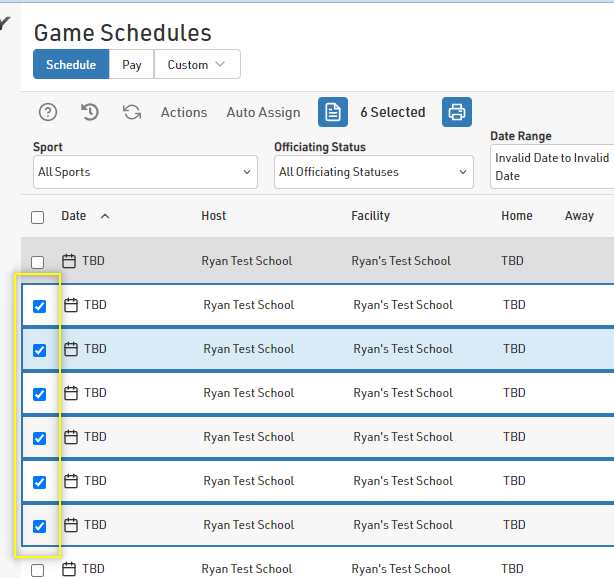Viewport: 614px width, 578px height.
Task: Open the Actions menu button
Action: click(x=184, y=113)
